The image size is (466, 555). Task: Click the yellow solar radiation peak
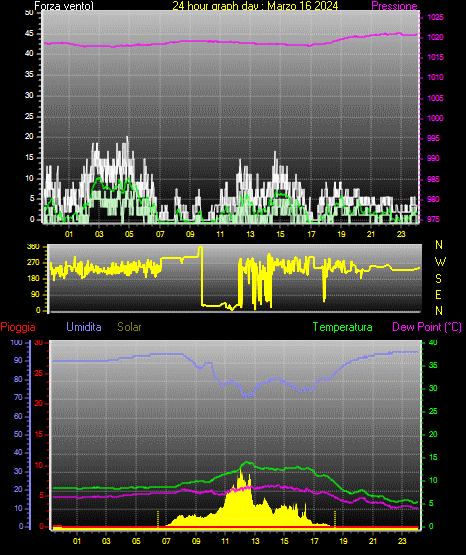coord(241,473)
